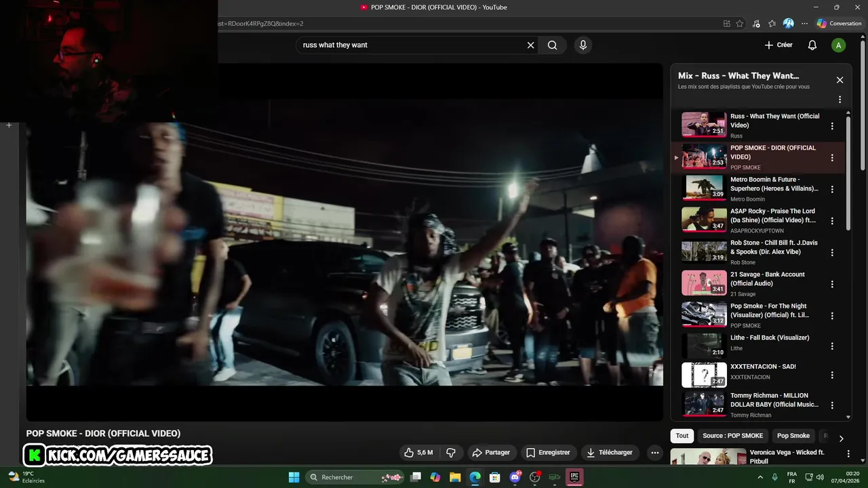This screenshot has height=488, width=868.
Task: Like the video with 5,6 M
Action: click(418, 452)
